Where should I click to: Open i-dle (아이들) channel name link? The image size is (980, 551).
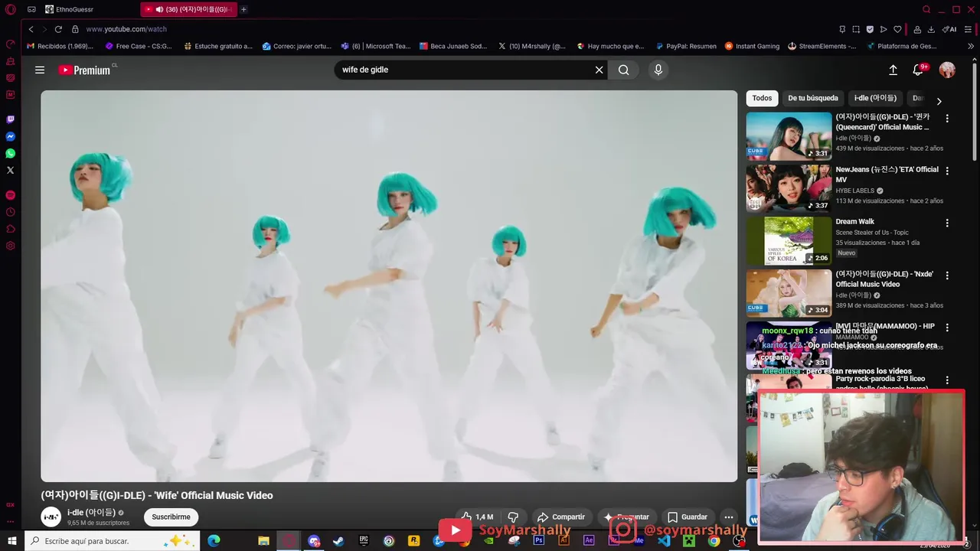pyautogui.click(x=91, y=512)
